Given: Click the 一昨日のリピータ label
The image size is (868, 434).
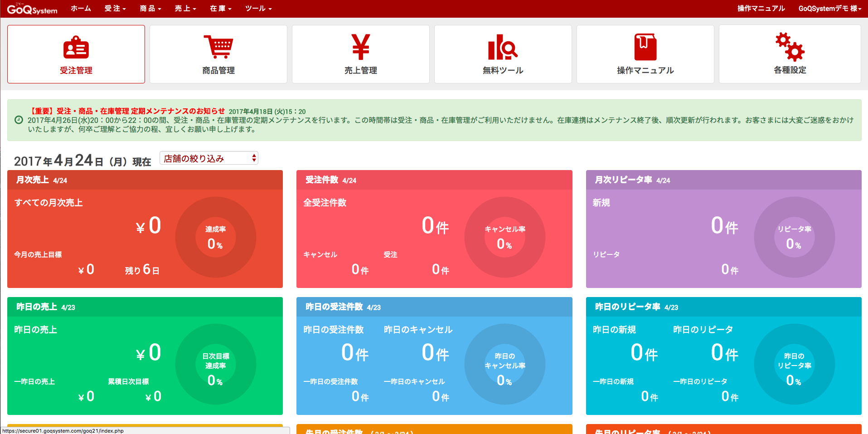Looking at the screenshot, I should 700,381.
